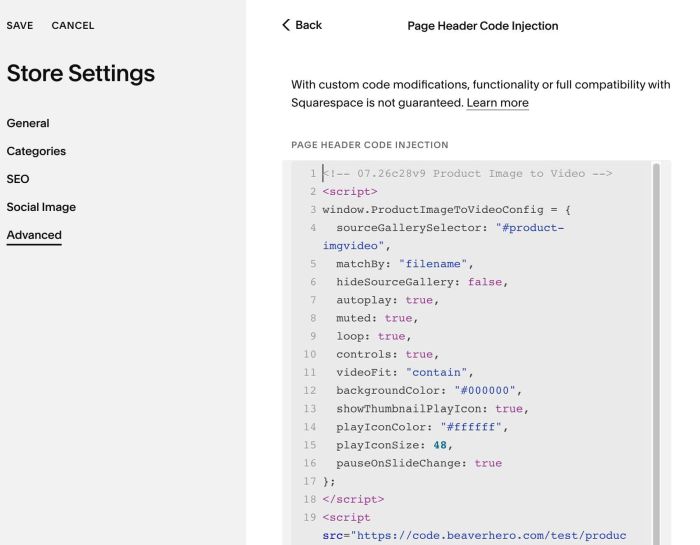Click the comment on code line 1
Screen dimensions: 700x545
tap(467, 174)
